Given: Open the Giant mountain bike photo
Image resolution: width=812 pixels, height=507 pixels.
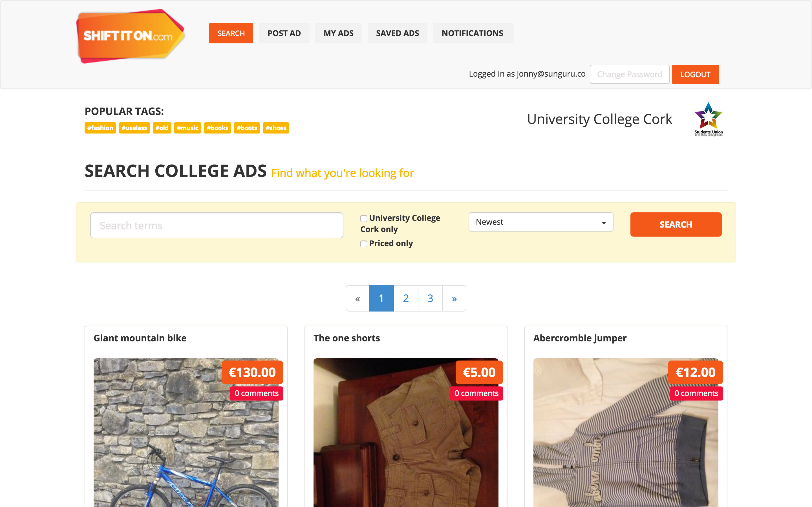Looking at the screenshot, I should click(186, 436).
